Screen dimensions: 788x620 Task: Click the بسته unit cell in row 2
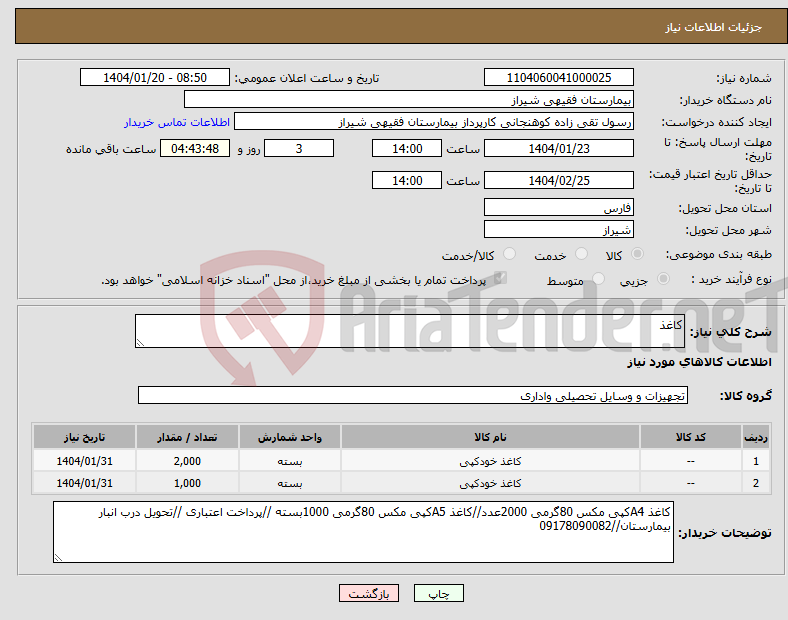click(290, 483)
